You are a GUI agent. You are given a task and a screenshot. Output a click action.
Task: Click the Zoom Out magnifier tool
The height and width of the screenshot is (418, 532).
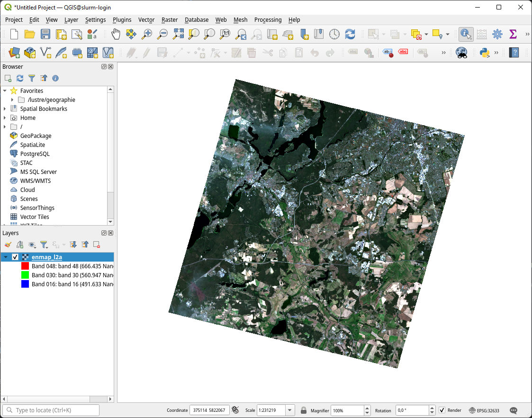click(162, 34)
